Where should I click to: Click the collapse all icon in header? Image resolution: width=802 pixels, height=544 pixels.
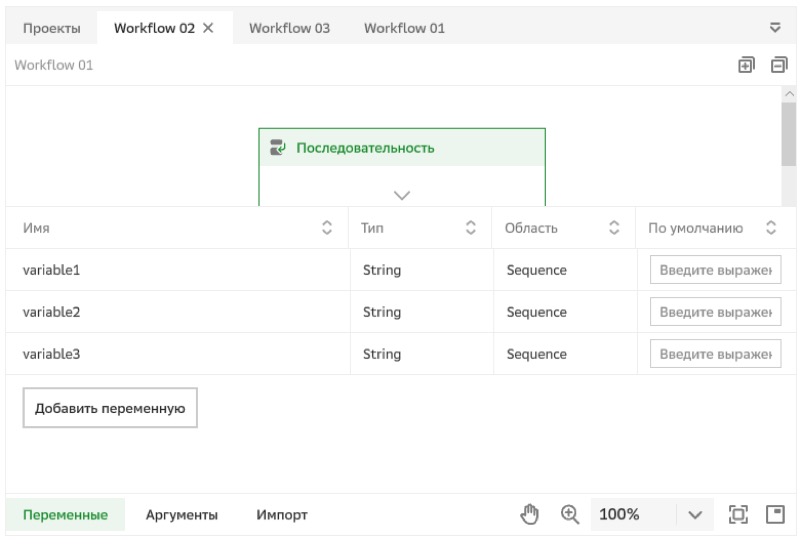click(x=778, y=65)
